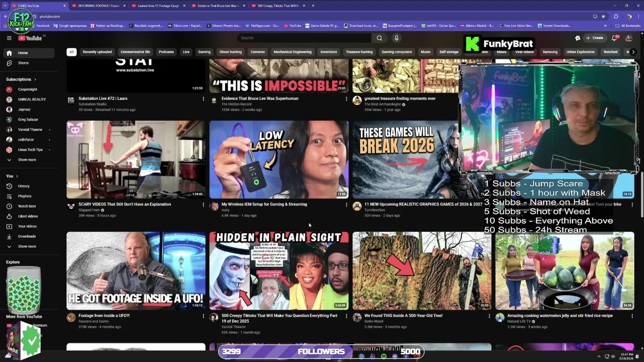Click the Create button
The width and height of the screenshot is (644, 362).
[x=594, y=38]
